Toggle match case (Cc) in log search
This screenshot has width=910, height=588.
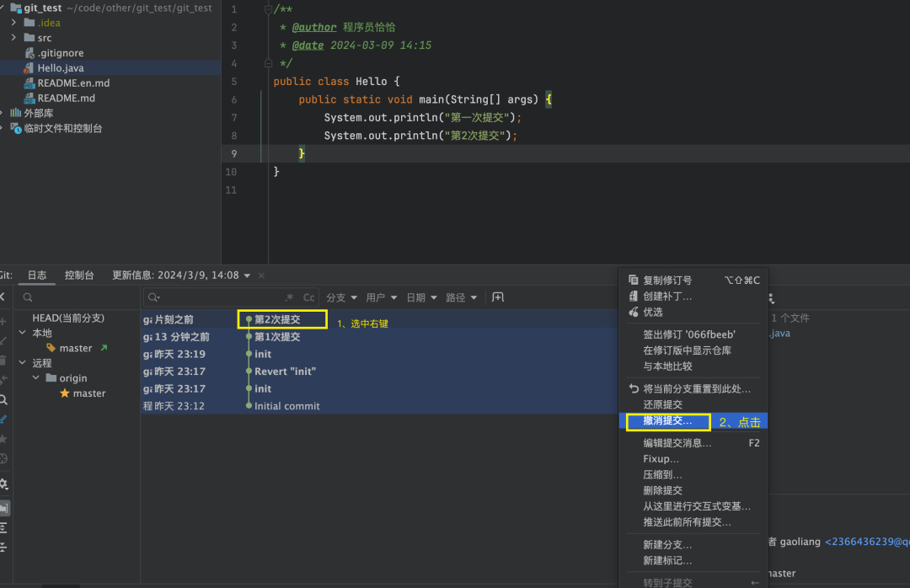pos(309,297)
